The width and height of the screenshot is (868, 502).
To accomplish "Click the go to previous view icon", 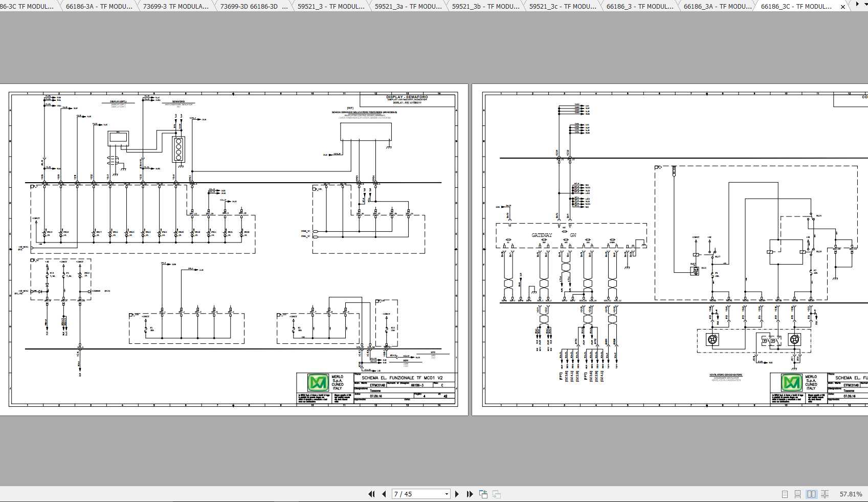I will click(483, 494).
